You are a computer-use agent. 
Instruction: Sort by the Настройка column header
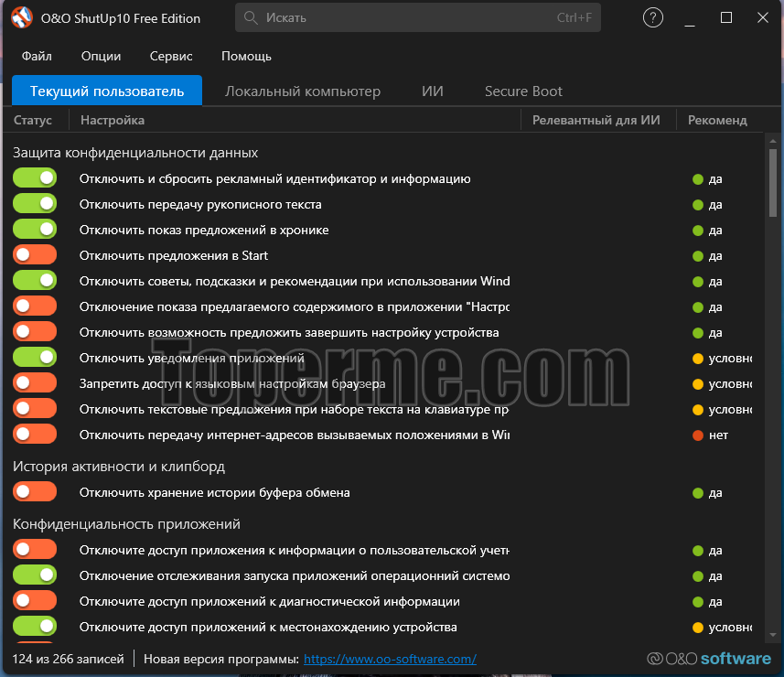point(112,120)
